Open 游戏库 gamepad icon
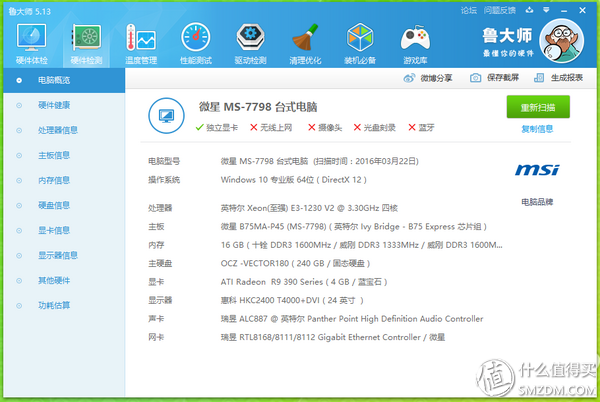This screenshot has height=402, width=600. pyautogui.click(x=415, y=38)
